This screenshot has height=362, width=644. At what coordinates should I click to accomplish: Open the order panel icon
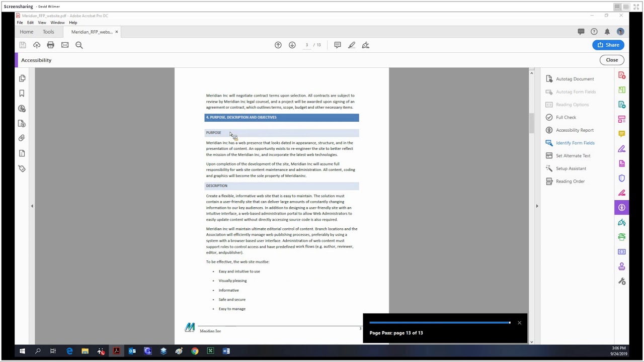(22, 123)
